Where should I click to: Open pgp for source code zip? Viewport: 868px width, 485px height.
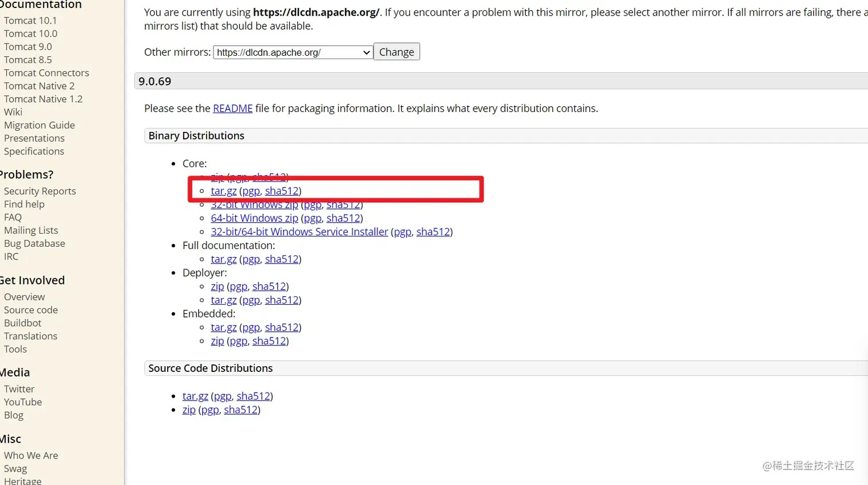point(210,410)
